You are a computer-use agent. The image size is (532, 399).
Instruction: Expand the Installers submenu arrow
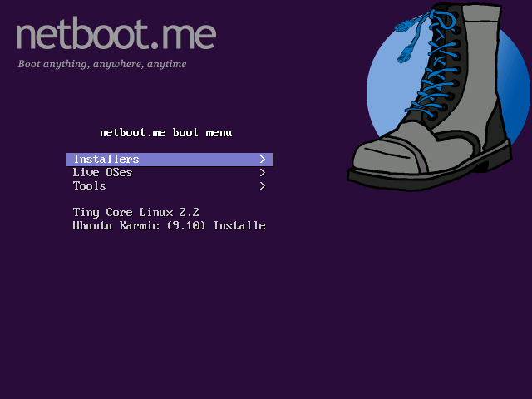coord(262,160)
